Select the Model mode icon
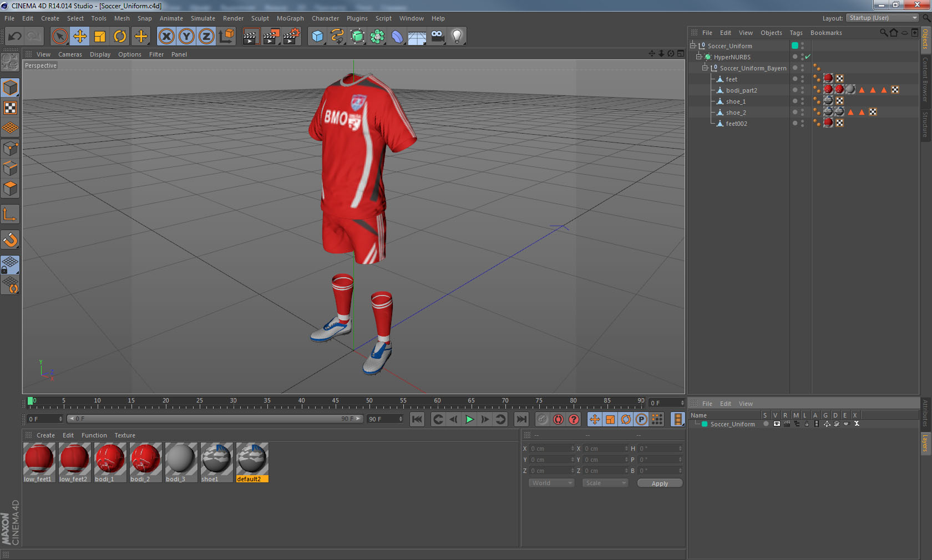This screenshot has width=932, height=560. [10, 88]
